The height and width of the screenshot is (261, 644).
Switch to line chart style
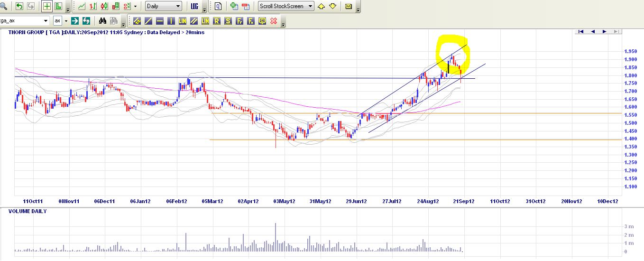(82, 6)
